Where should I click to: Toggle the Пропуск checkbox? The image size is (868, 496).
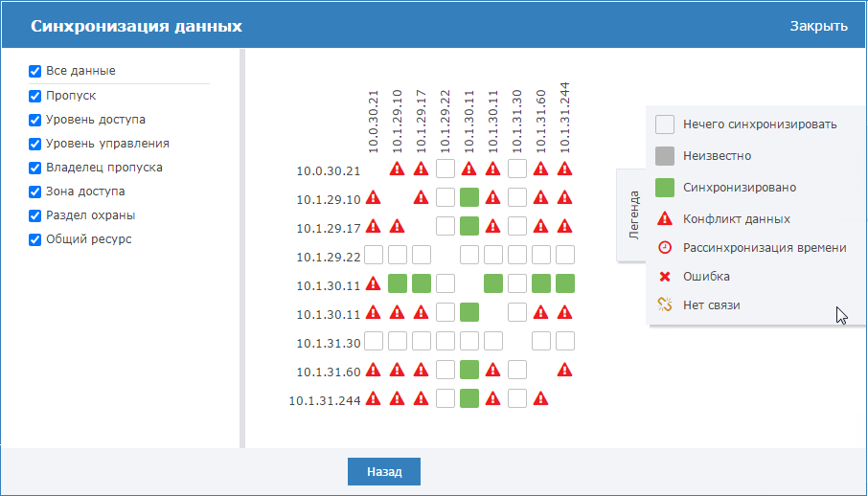34,96
